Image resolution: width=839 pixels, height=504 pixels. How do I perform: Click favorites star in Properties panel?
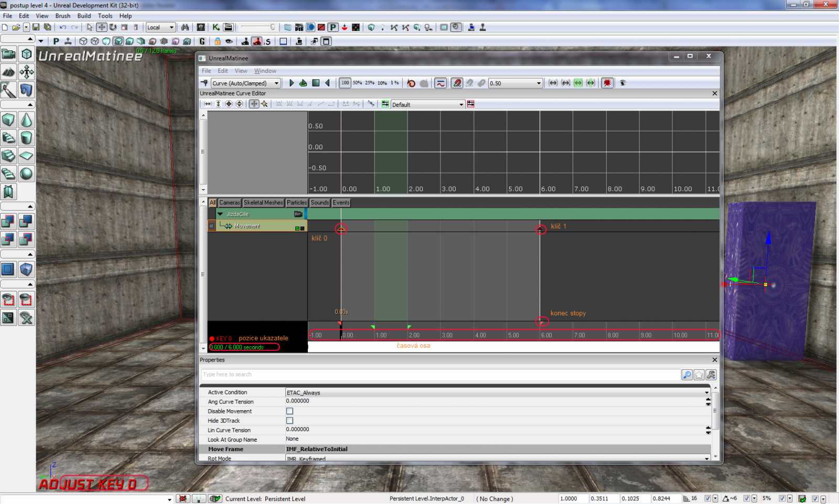(699, 375)
